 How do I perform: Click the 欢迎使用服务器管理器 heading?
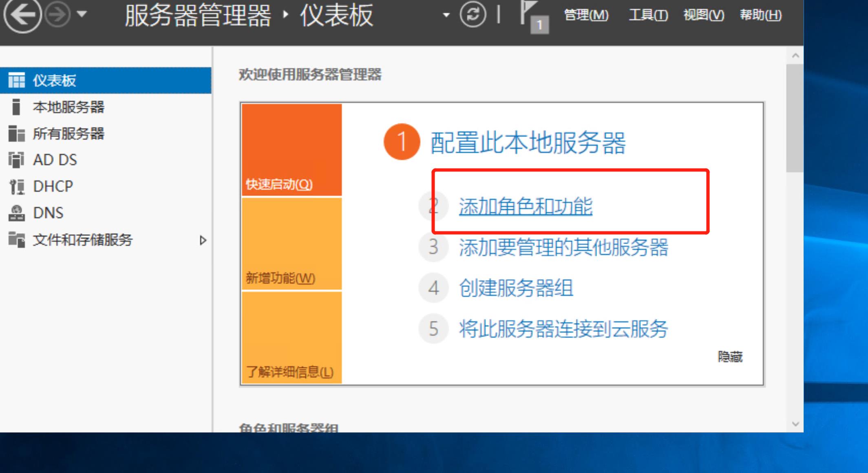310,74
